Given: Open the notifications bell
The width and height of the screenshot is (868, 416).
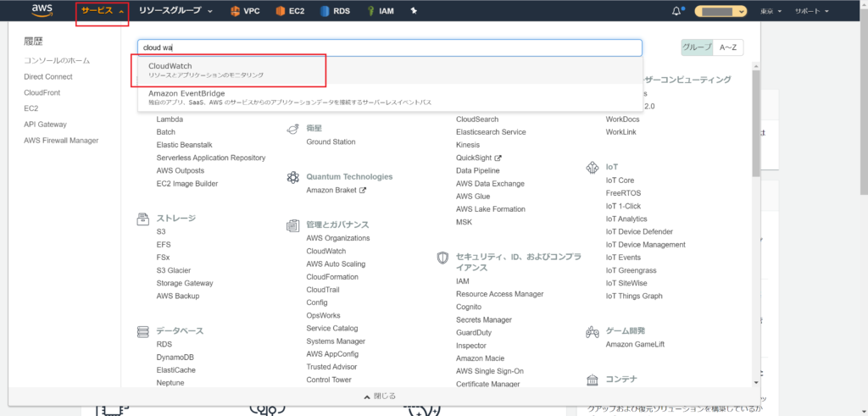Looking at the screenshot, I should 676,12.
